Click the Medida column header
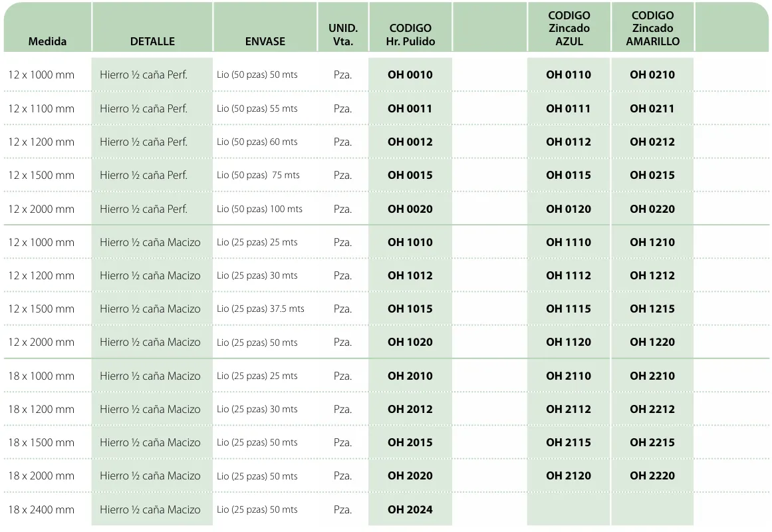The width and height of the screenshot is (772, 532). click(x=47, y=41)
